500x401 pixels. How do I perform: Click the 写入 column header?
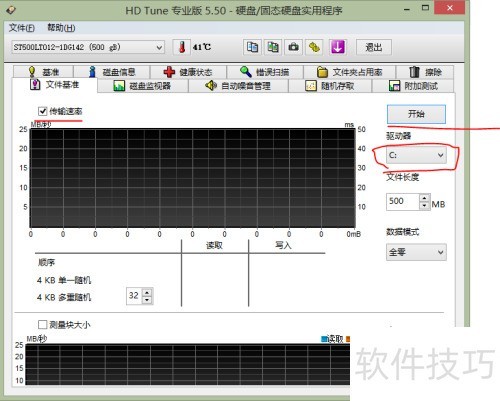pyautogui.click(x=283, y=246)
